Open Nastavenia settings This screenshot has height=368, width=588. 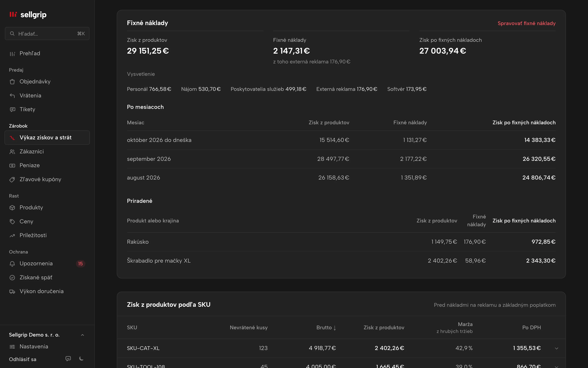tap(47, 347)
